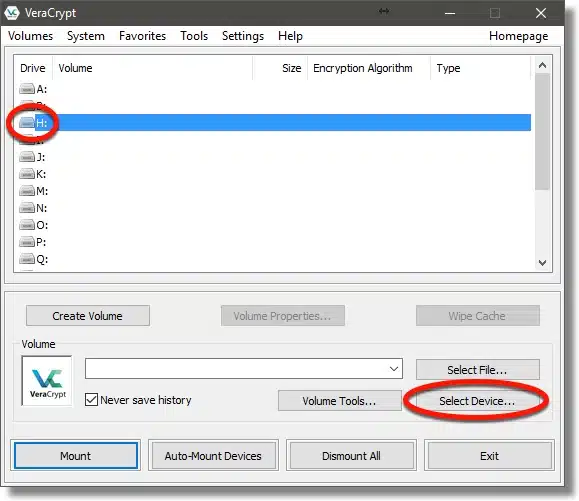Viewport: 579px width, 501px height.
Task: Select the Q: drive icon
Action: pos(27,259)
